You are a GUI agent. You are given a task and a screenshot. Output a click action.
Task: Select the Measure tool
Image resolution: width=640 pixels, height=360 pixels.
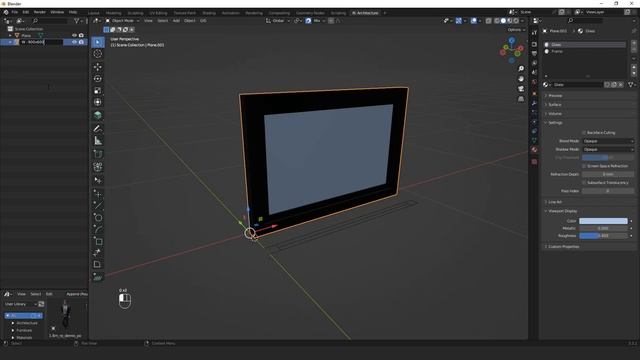(98, 141)
